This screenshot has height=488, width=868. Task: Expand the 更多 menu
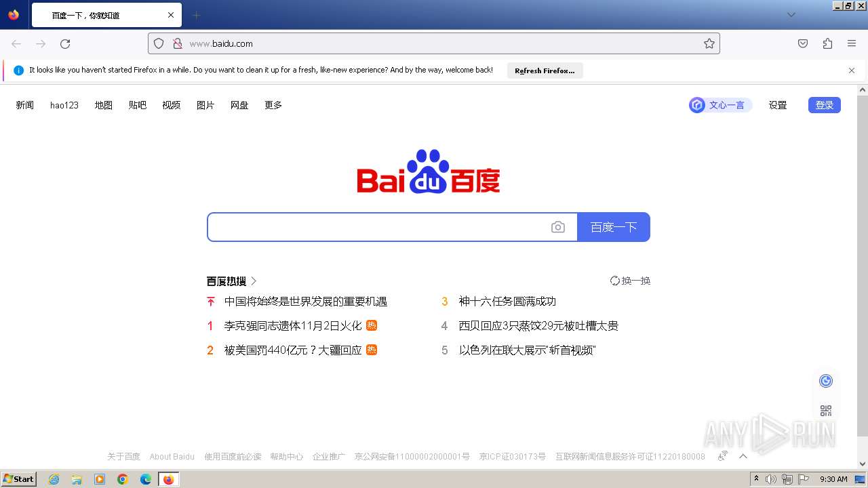(273, 105)
